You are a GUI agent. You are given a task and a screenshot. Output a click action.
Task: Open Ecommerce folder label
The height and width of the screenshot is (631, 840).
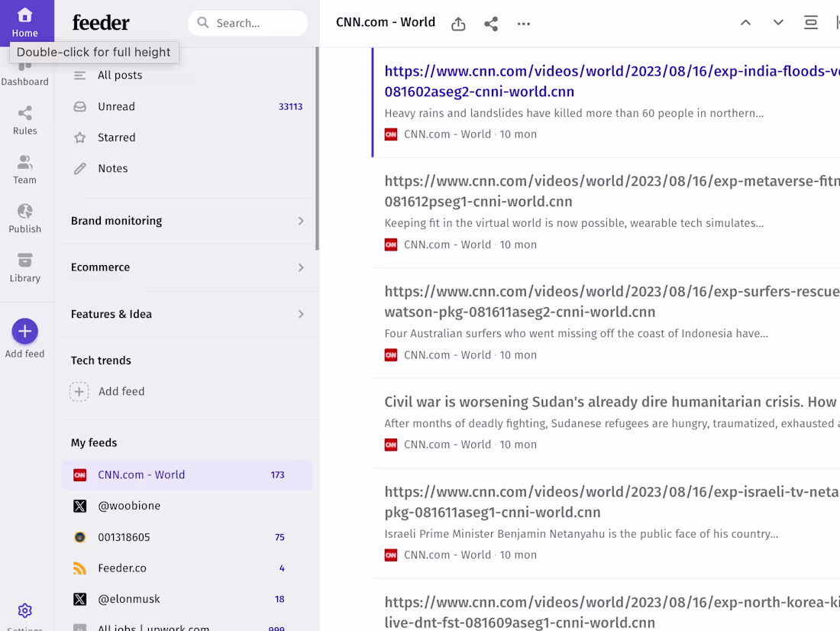(x=100, y=267)
